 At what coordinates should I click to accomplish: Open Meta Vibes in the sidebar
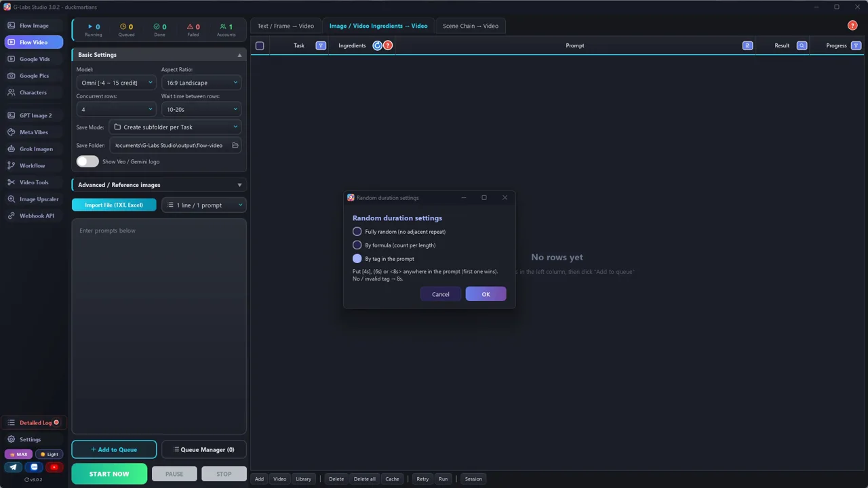34,132
